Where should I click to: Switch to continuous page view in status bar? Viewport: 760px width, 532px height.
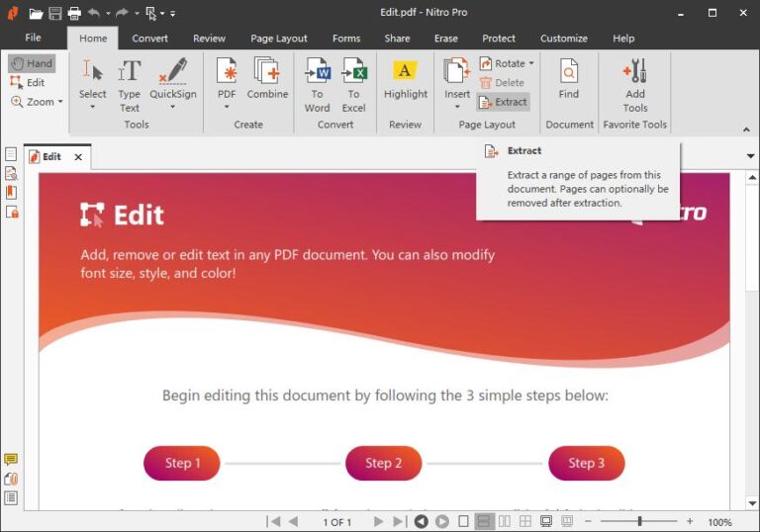click(x=484, y=521)
